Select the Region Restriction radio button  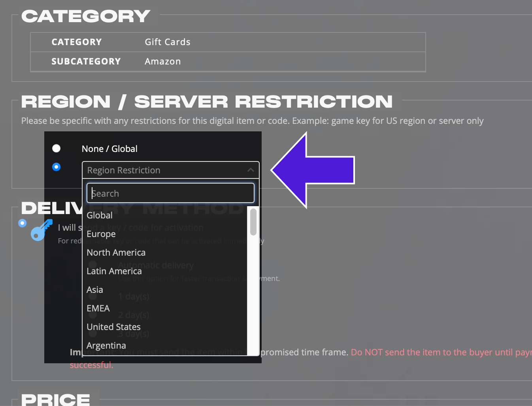coord(57,167)
